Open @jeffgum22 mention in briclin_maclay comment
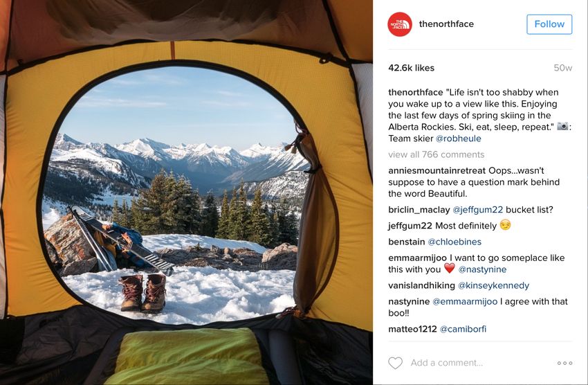This screenshot has height=385, width=588. tap(478, 210)
